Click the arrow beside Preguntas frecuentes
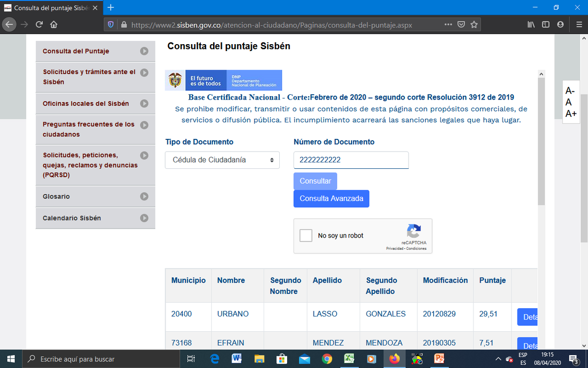Image resolution: width=588 pixels, height=368 pixels. pos(144,125)
